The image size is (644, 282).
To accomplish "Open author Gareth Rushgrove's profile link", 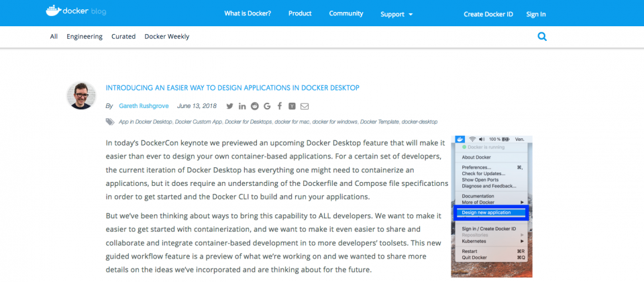I will point(144,106).
